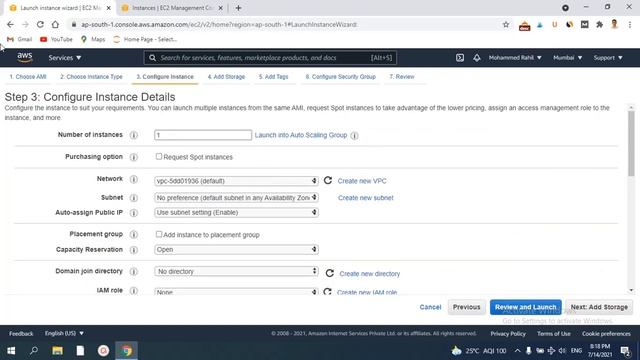Open the Mumbai region selector
Screen dimensions: 640x360
567,58
